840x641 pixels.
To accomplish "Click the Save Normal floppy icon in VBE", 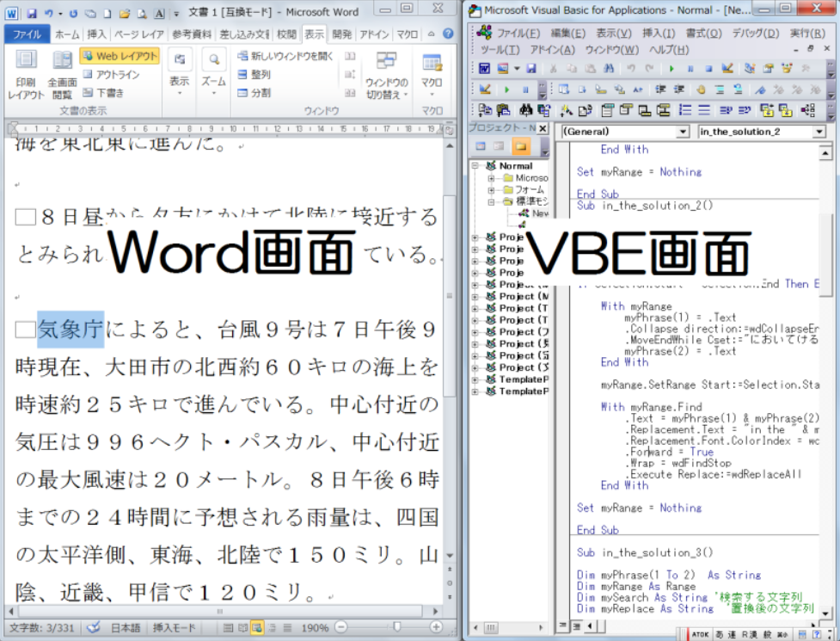I will [x=531, y=69].
